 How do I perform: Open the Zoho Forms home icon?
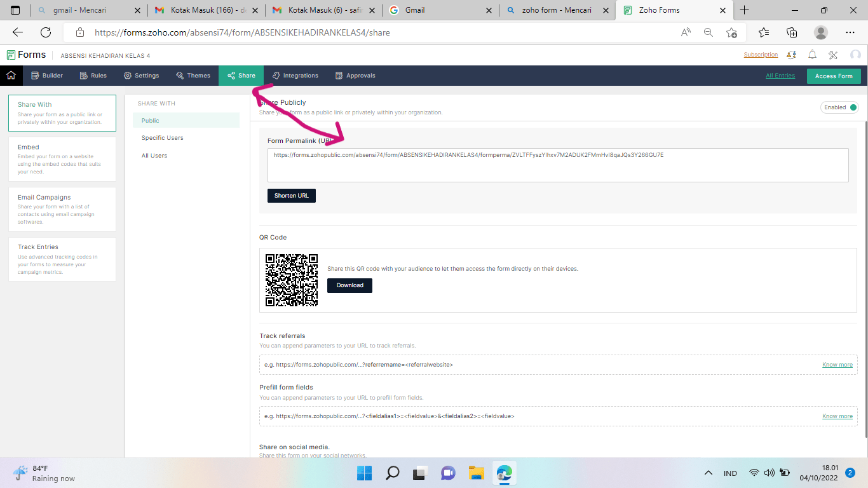tap(11, 75)
